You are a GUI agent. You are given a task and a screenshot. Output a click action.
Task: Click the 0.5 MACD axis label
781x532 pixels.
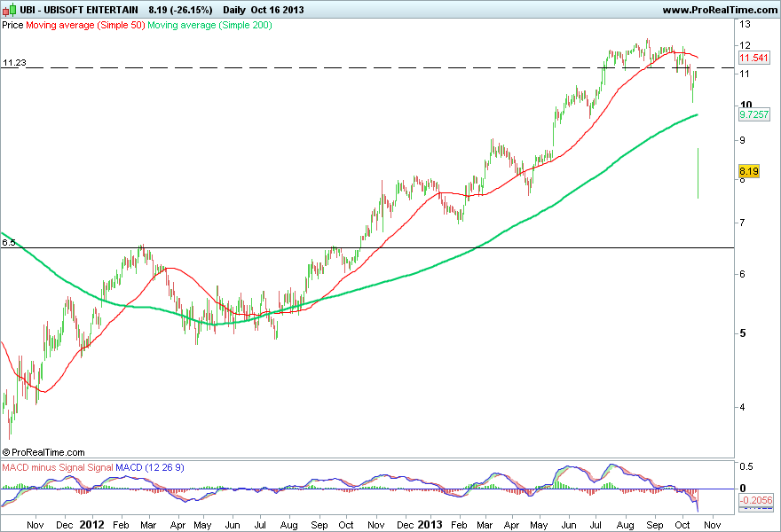pos(746,466)
